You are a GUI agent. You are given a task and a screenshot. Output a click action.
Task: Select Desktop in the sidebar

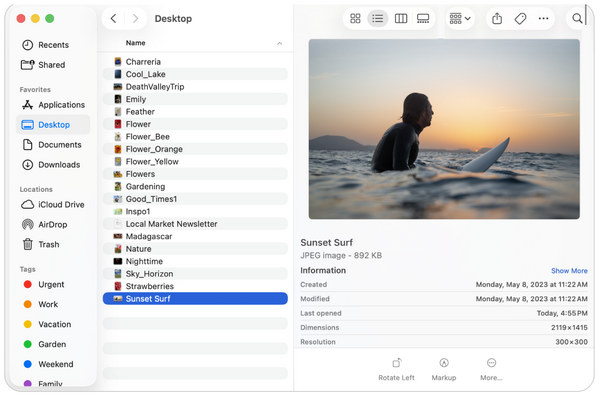coord(53,125)
